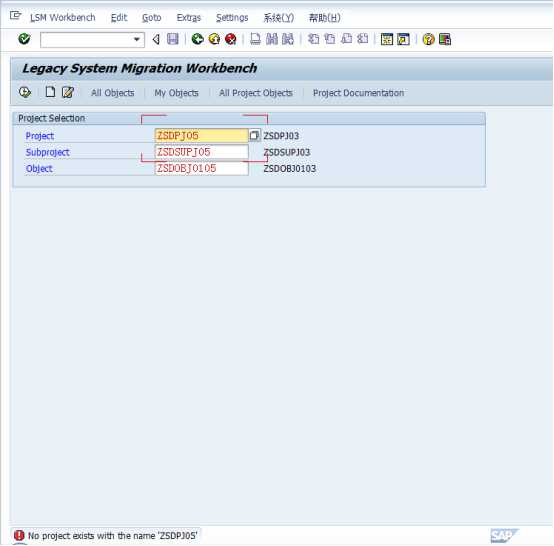554x546 pixels.
Task: Click the Project field containing ZSDPJ05
Action: tap(201, 136)
